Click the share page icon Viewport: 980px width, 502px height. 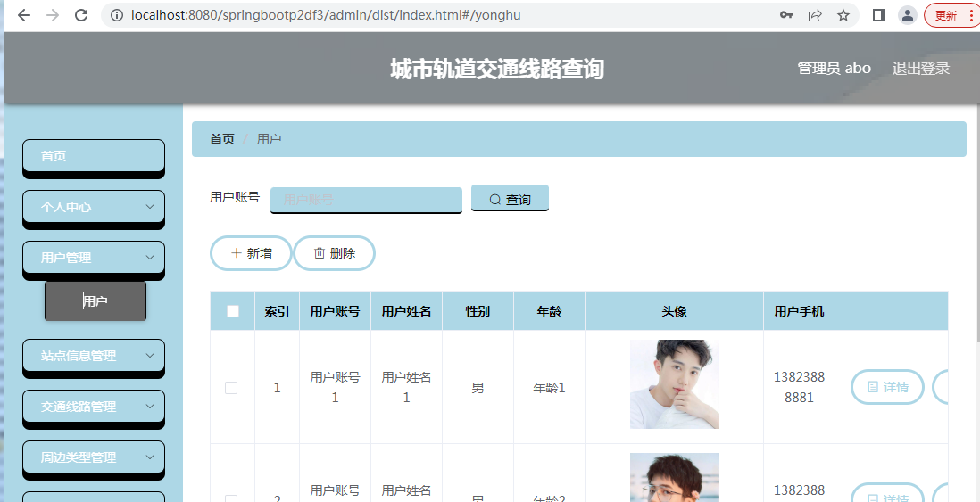[815, 15]
